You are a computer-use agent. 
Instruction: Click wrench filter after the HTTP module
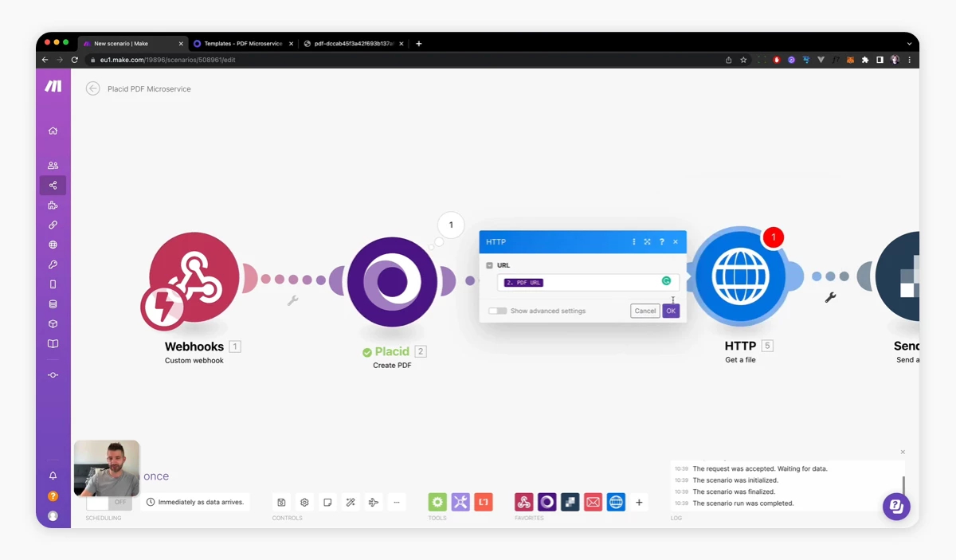coord(830,297)
